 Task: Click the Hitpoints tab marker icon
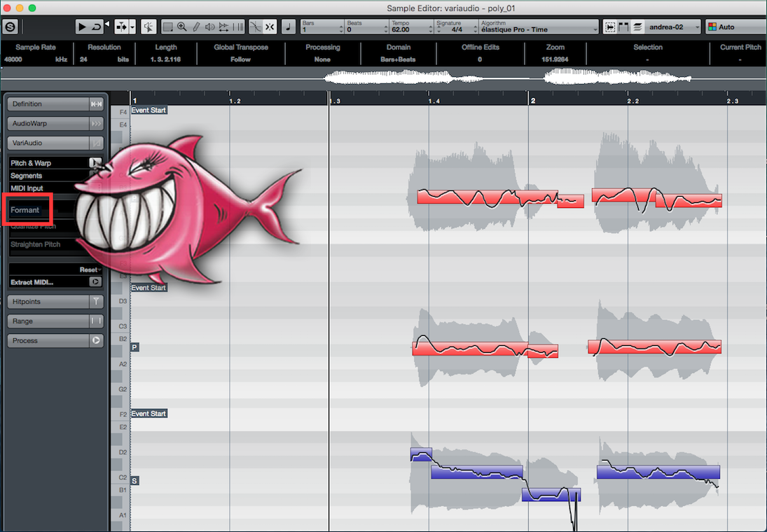(97, 302)
